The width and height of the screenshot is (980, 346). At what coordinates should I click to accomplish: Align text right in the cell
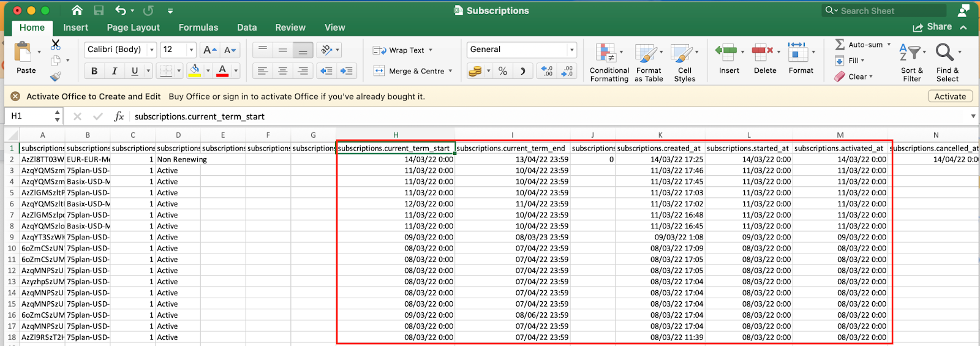click(303, 71)
